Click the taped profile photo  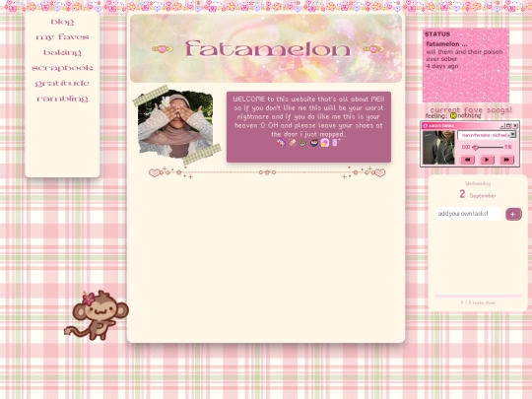tap(175, 124)
